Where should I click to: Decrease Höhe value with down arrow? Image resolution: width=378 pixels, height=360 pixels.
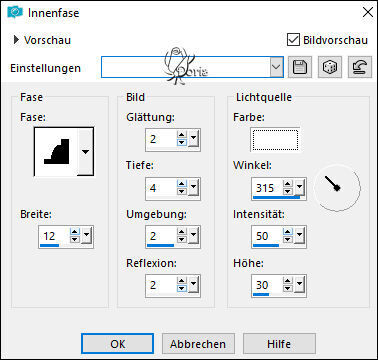coord(287,289)
